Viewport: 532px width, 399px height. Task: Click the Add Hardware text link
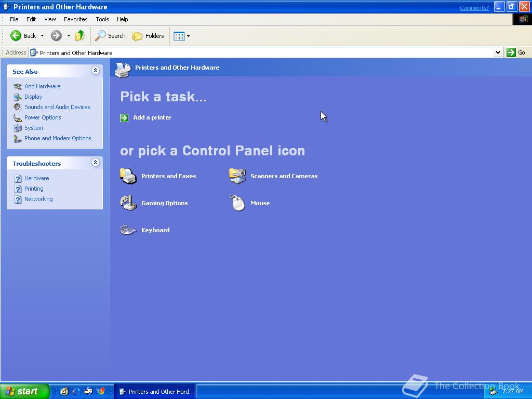click(43, 87)
